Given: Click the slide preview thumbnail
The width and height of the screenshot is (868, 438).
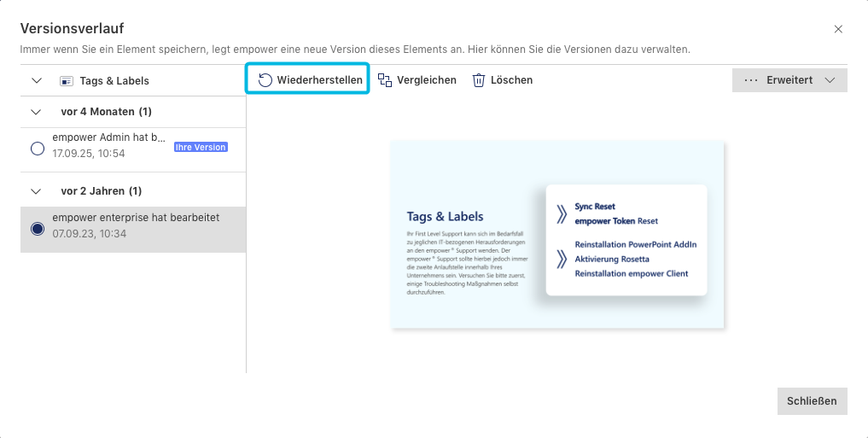Looking at the screenshot, I should point(556,235).
